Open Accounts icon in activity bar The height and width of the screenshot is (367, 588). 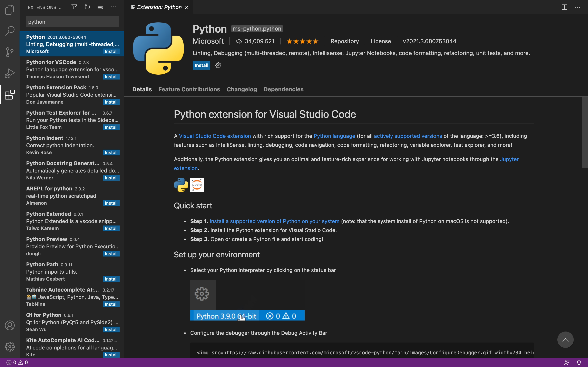coord(10,325)
